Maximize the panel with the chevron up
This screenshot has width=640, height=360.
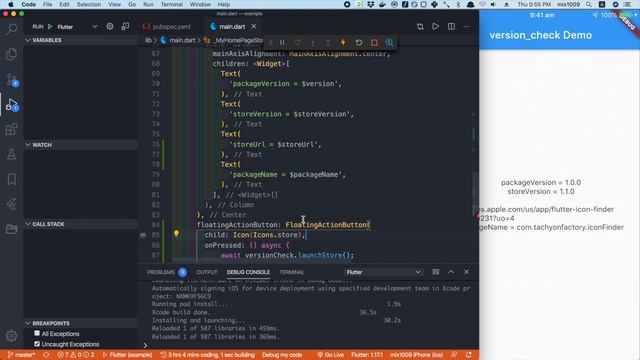451,272
